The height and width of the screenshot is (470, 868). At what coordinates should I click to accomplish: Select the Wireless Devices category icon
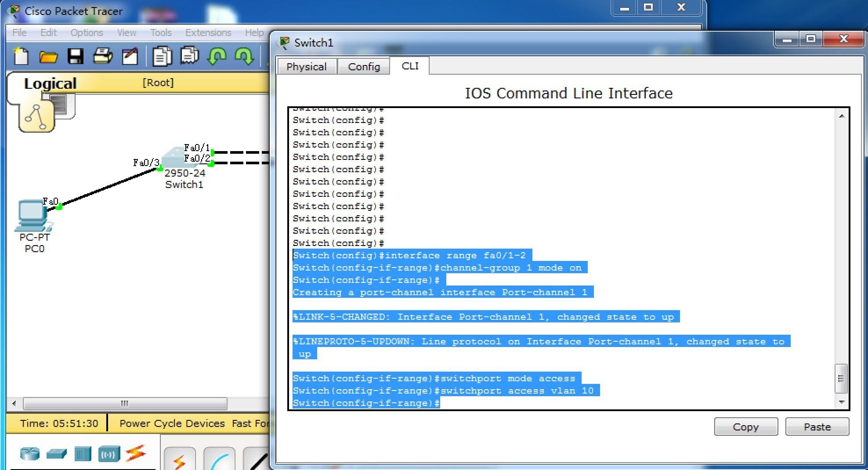pyautogui.click(x=109, y=453)
